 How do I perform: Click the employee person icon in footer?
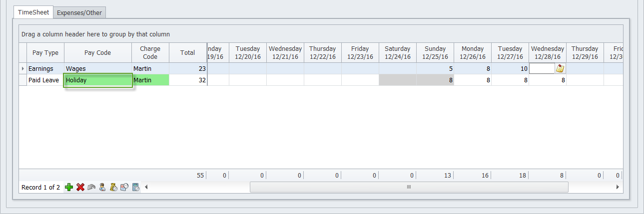[x=102, y=187]
